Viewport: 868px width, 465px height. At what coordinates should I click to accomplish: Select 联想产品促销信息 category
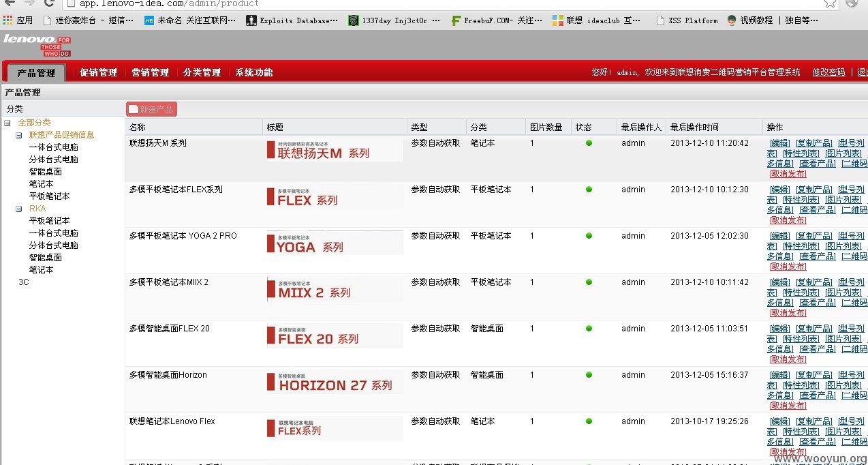[x=61, y=135]
